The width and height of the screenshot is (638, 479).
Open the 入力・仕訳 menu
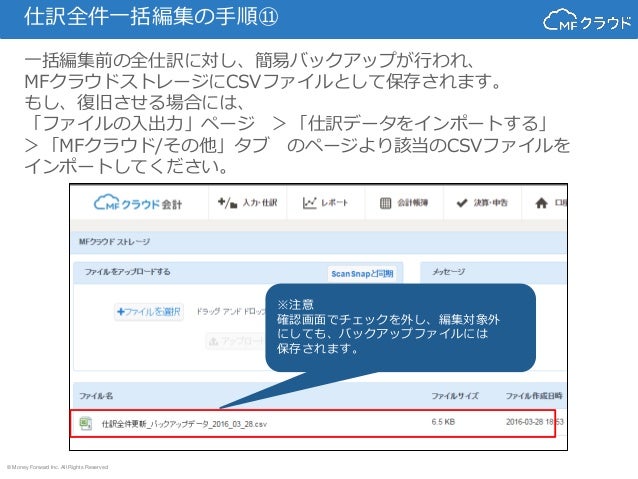pyautogui.click(x=247, y=203)
